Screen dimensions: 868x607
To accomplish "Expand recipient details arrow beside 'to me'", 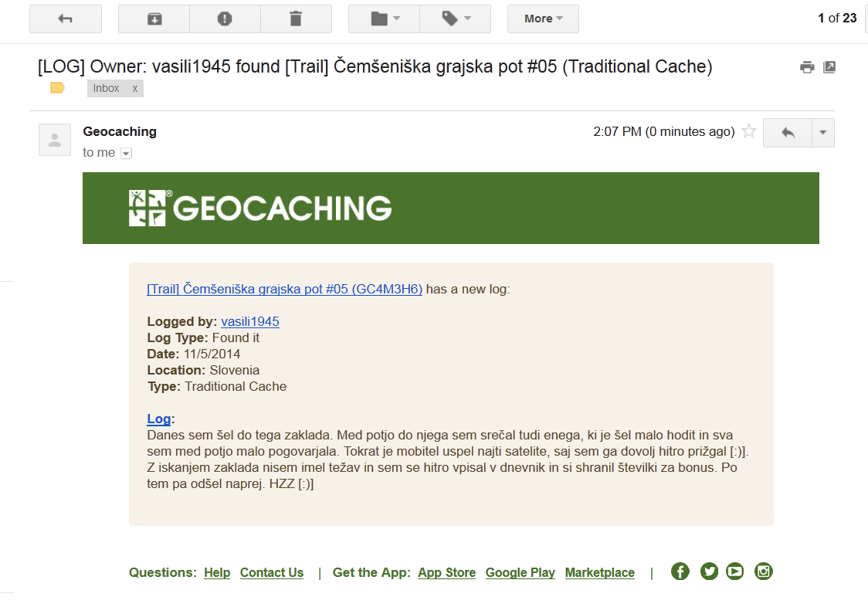I will click(126, 154).
